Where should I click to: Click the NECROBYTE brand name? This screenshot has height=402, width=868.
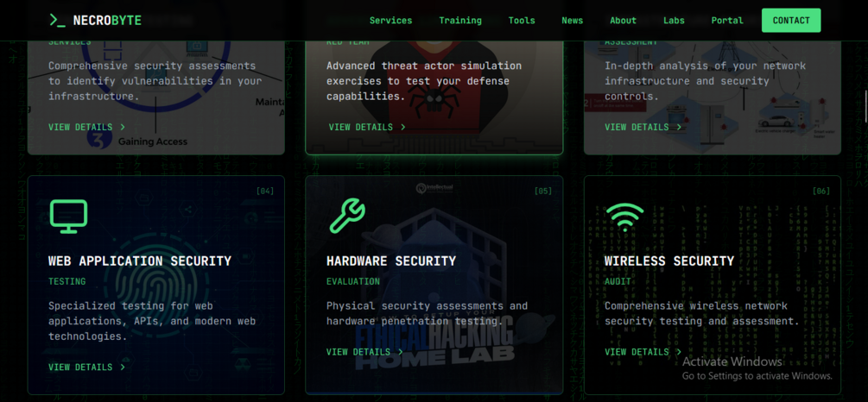[107, 21]
